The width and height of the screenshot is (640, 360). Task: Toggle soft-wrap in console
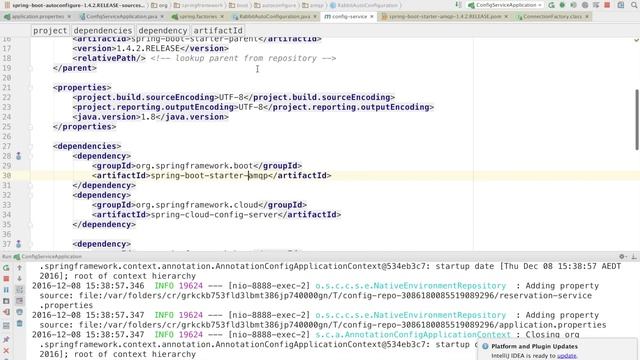[x=19, y=290]
